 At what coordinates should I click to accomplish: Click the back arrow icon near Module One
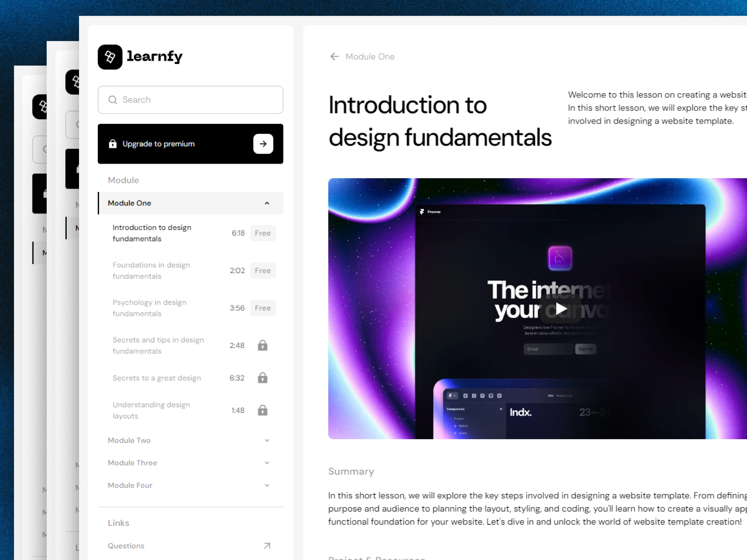333,56
